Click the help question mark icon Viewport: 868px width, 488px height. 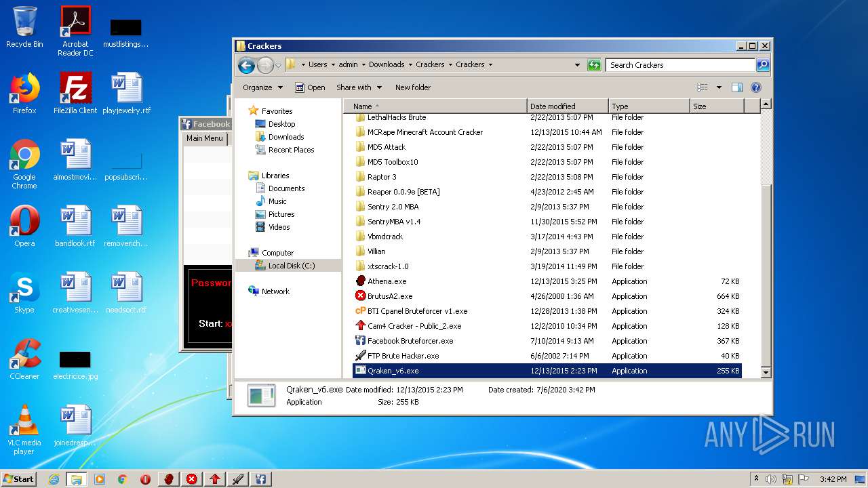click(756, 87)
